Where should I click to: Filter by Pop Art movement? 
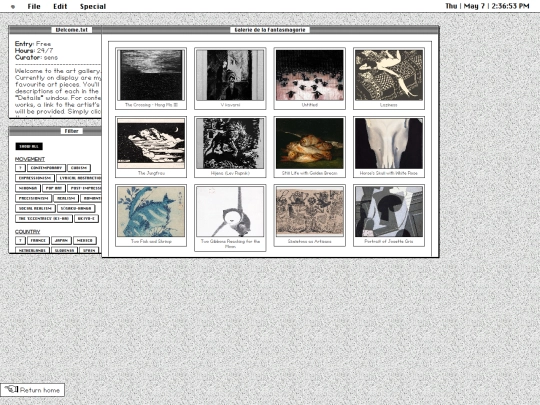(x=54, y=188)
